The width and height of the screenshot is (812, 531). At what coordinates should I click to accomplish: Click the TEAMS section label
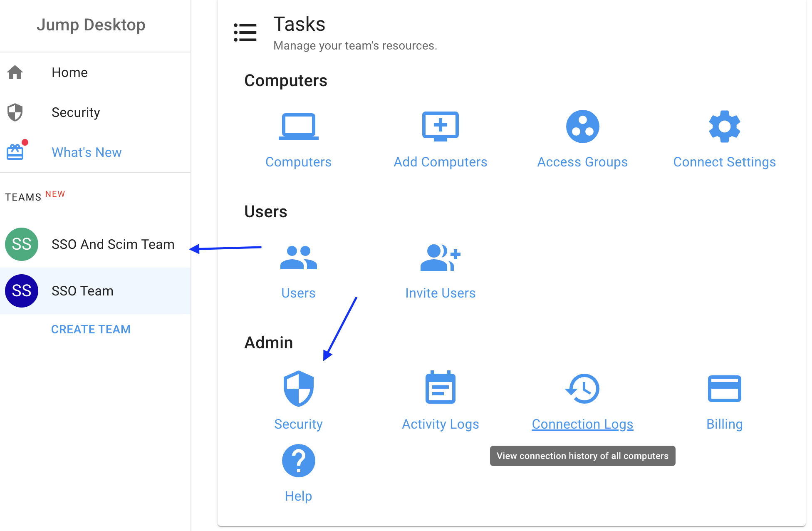(23, 197)
